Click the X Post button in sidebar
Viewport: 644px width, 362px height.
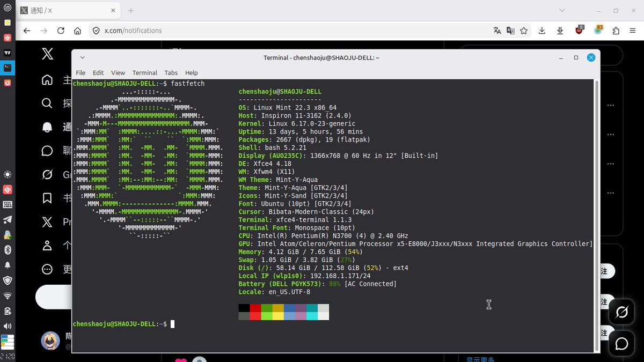[x=54, y=297]
